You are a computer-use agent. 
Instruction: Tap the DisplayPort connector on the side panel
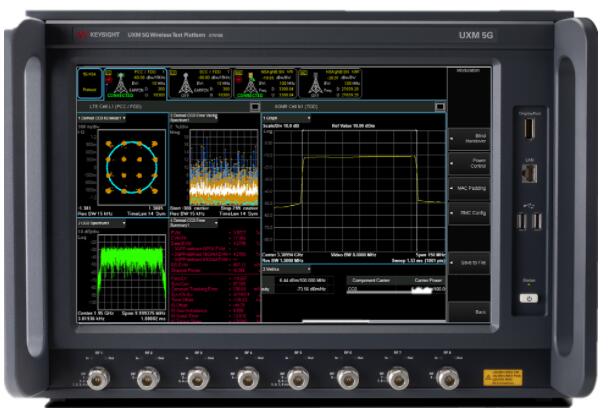click(529, 129)
